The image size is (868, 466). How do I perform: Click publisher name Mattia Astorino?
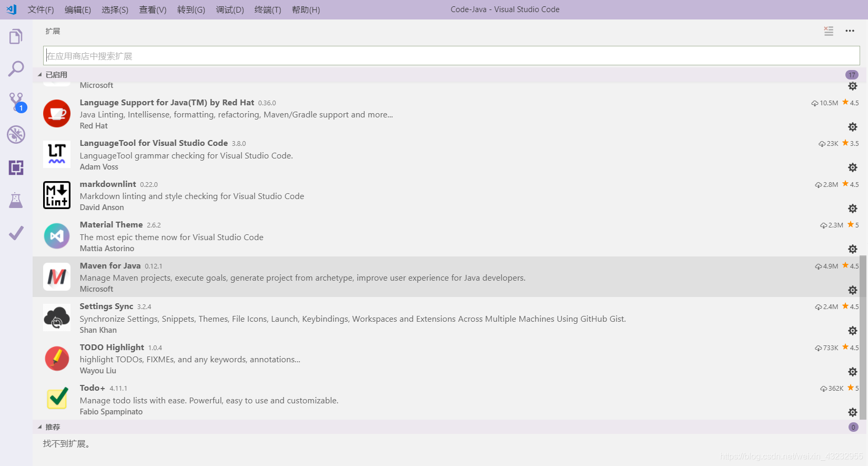[x=107, y=249]
